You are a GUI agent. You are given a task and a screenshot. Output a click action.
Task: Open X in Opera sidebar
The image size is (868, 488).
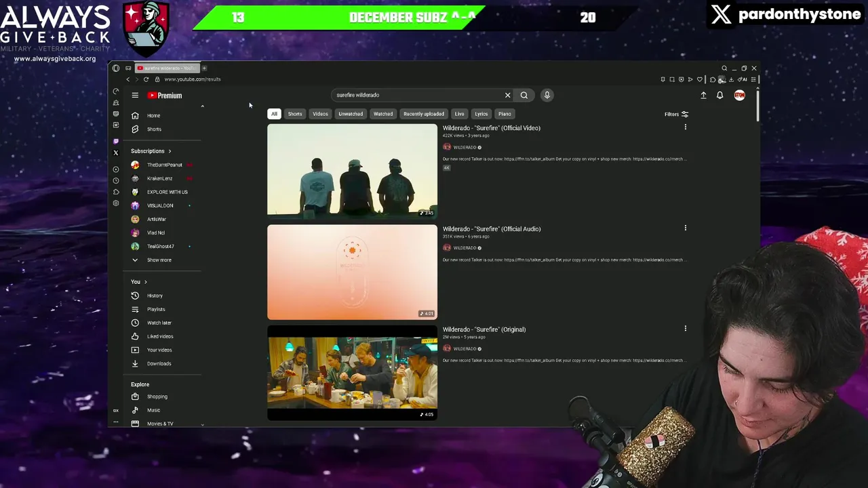click(116, 152)
